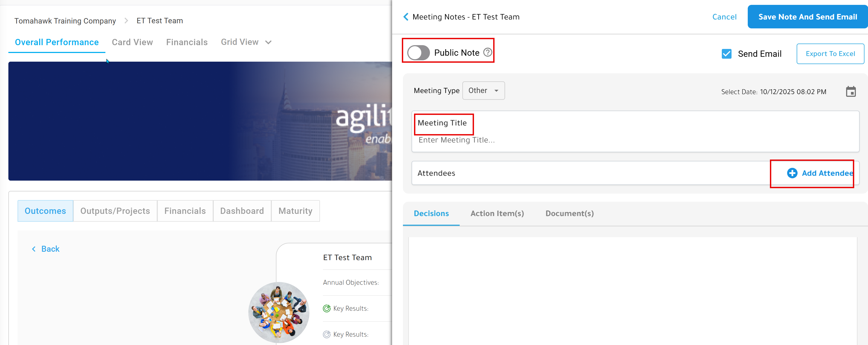Select the Grid View tab

[x=240, y=42]
